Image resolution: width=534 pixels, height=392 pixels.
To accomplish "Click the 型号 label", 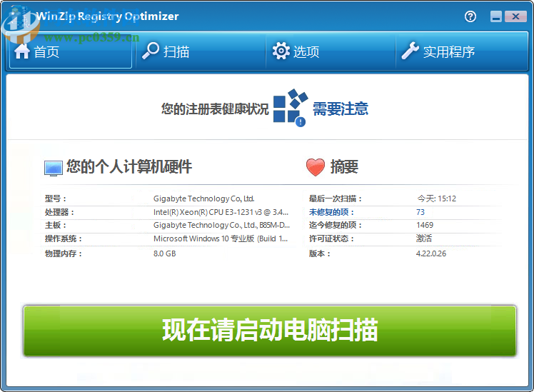I will point(56,198).
